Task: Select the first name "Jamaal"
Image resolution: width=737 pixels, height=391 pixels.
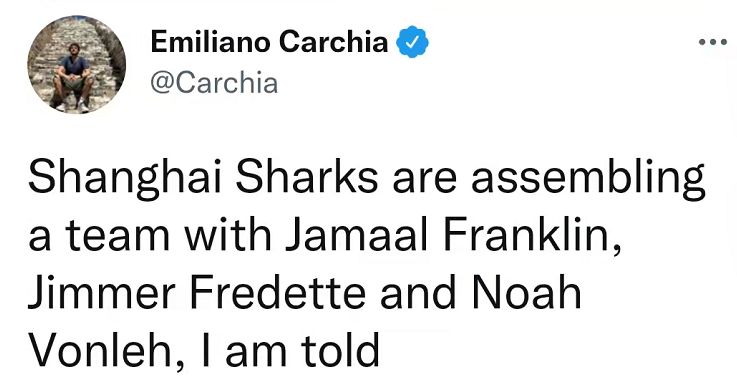Action: (357, 235)
